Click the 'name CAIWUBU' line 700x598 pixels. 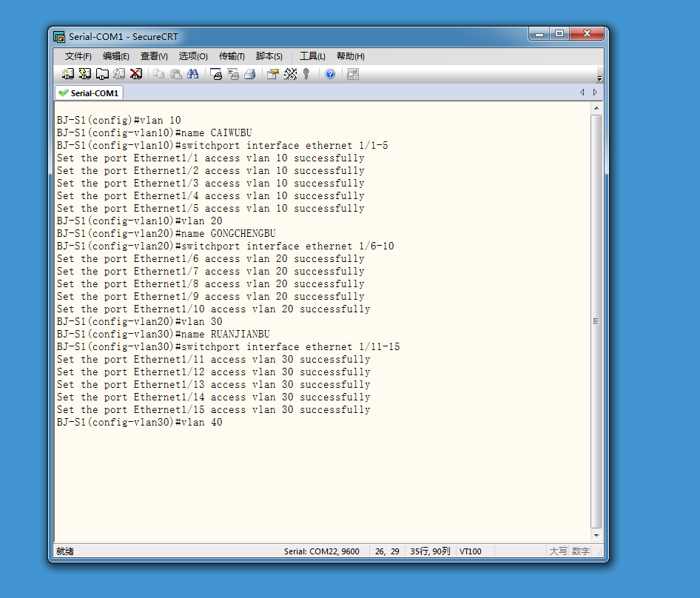[x=155, y=133]
